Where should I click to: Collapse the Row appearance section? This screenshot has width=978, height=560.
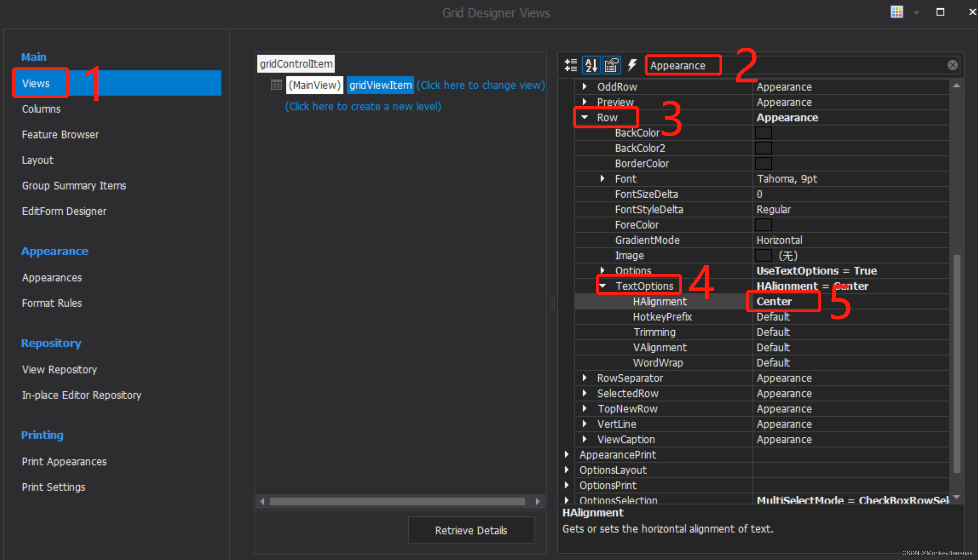tap(584, 118)
